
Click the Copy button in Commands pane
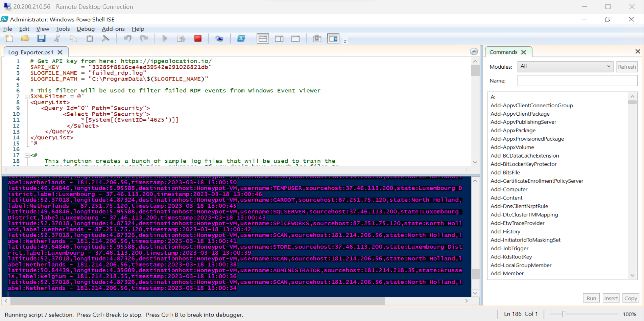630,298
